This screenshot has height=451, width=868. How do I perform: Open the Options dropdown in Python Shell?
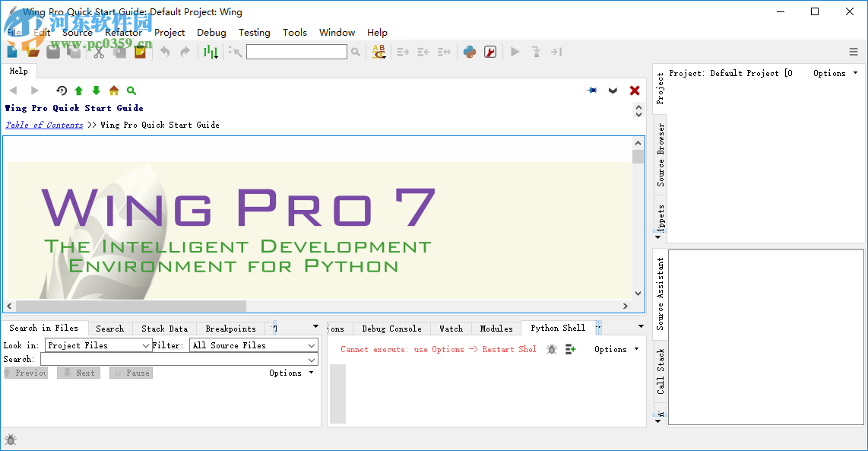click(616, 349)
